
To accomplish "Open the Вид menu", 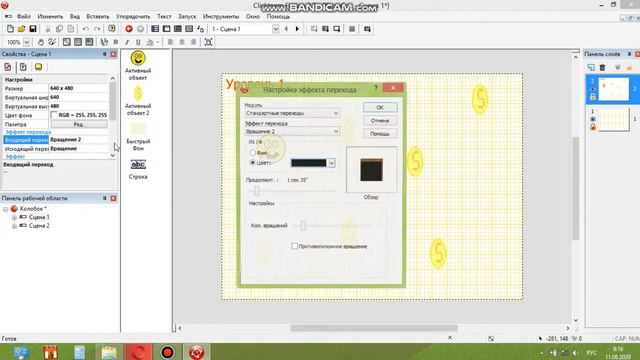I will click(74, 16).
